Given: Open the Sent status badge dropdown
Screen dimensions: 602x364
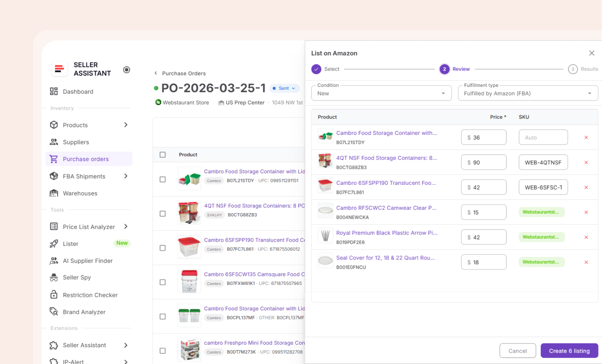Looking at the screenshot, I should [284, 88].
